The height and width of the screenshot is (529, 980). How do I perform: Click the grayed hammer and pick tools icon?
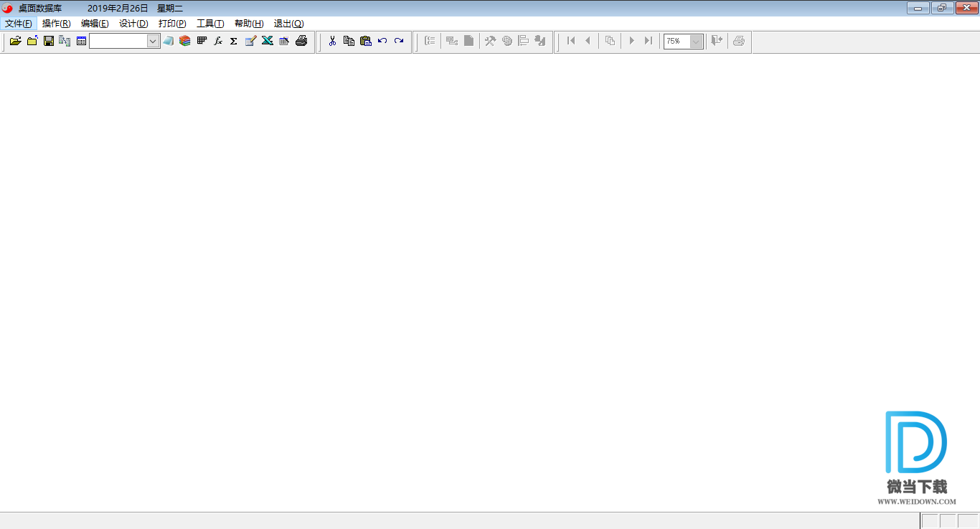tap(490, 41)
